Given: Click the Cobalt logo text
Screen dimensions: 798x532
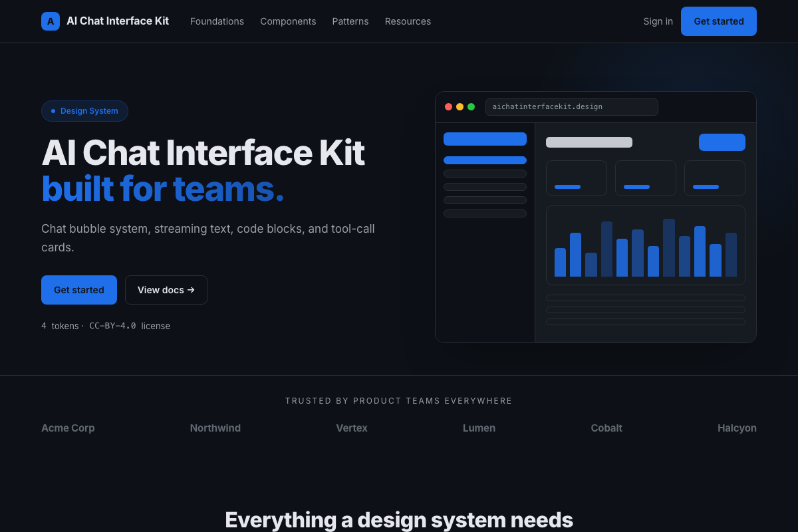Looking at the screenshot, I should (606, 428).
